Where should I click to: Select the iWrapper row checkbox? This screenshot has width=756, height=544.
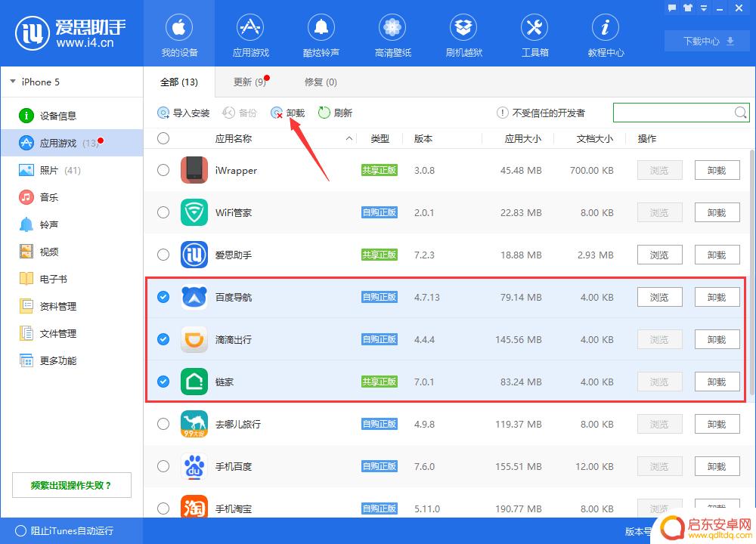(163, 170)
